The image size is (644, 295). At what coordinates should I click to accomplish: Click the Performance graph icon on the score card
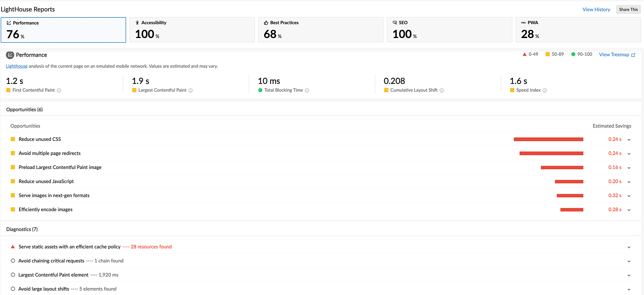coord(9,23)
